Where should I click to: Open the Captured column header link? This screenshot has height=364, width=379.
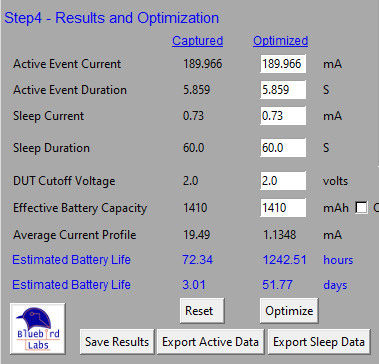(198, 41)
